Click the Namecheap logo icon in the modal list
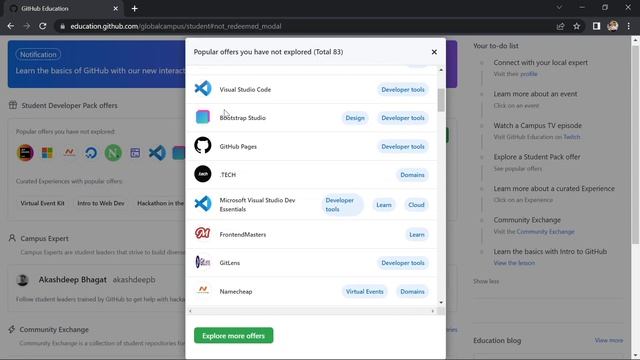Image resolution: width=640 pixels, height=360 pixels. [x=203, y=290]
